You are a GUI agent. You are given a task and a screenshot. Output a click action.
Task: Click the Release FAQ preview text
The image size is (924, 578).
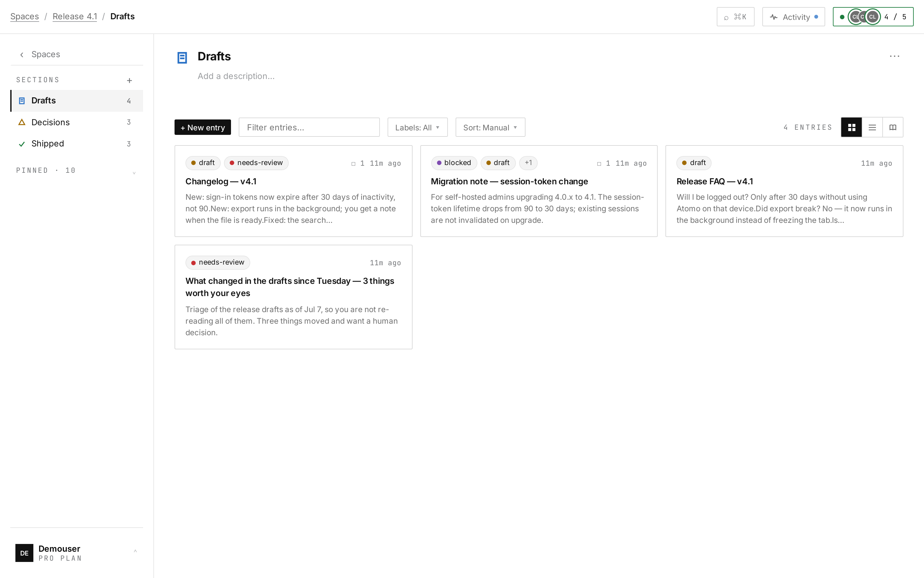[x=784, y=209]
